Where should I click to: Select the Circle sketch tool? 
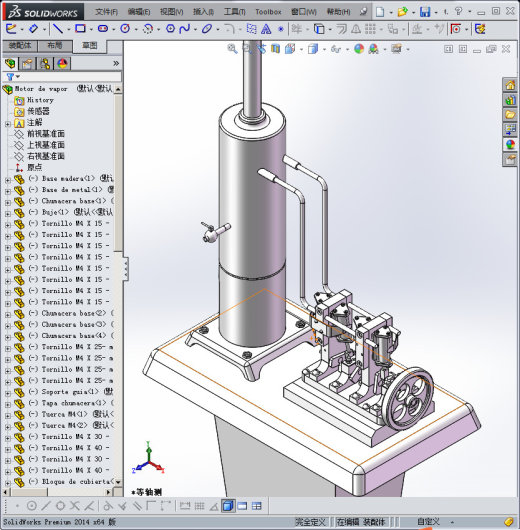point(125,29)
